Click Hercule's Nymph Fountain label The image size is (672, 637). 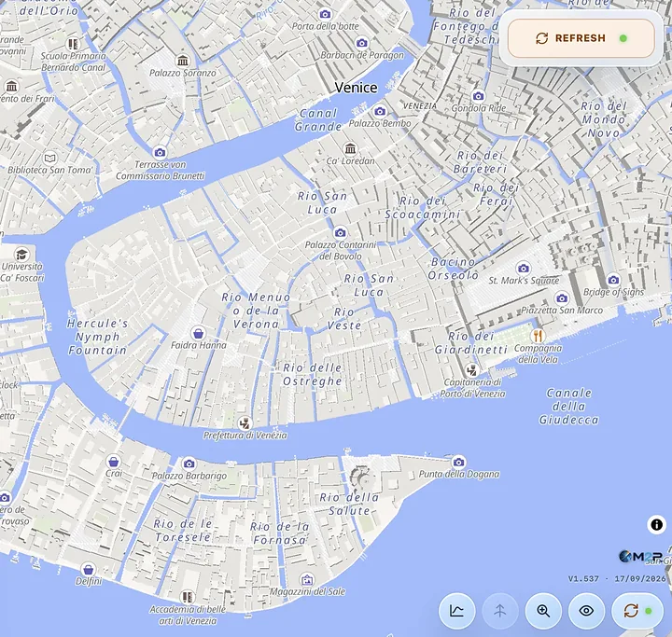click(x=98, y=337)
